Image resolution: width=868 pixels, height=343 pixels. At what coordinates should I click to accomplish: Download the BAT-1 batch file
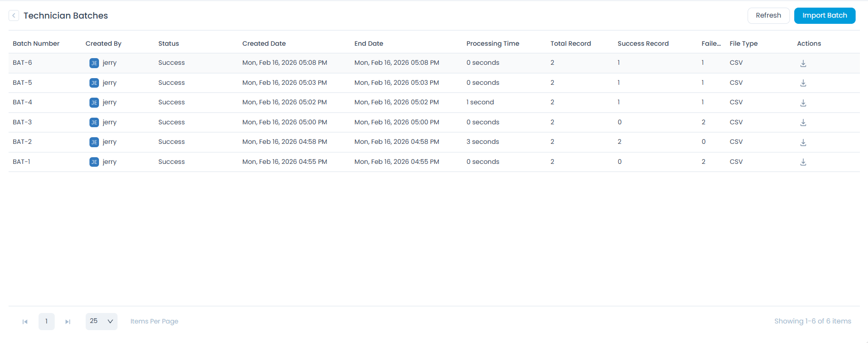click(x=803, y=162)
